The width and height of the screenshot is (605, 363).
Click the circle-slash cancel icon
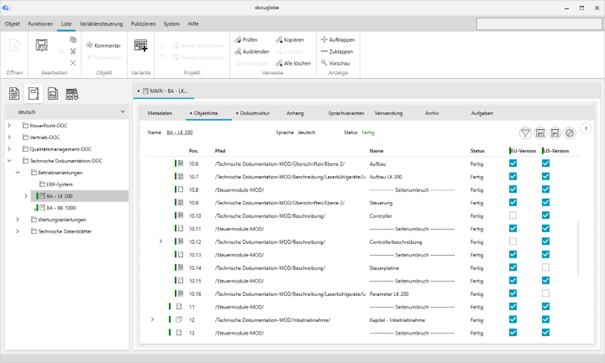(570, 133)
